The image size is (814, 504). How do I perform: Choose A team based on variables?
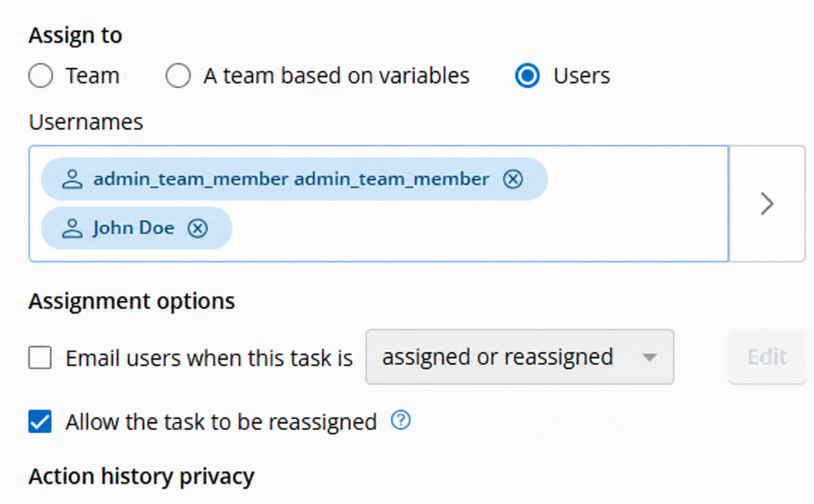(x=178, y=76)
